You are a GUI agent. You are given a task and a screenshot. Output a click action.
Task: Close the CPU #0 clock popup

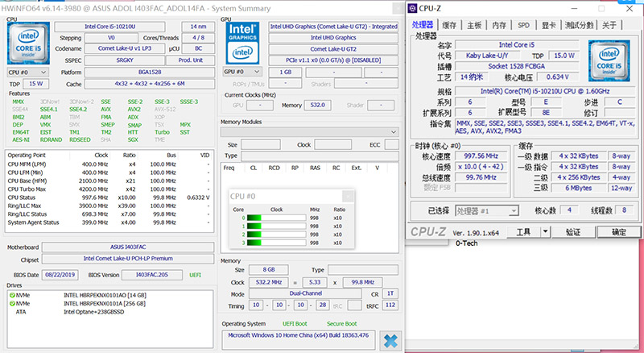pyautogui.click(x=348, y=197)
